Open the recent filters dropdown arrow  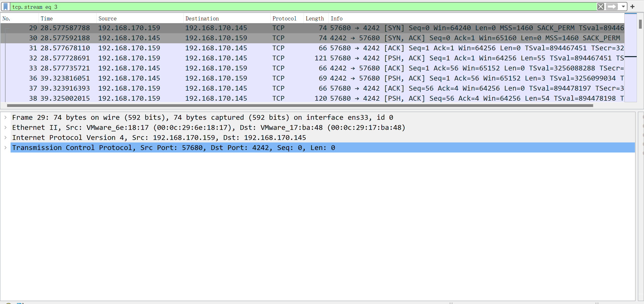click(x=623, y=7)
